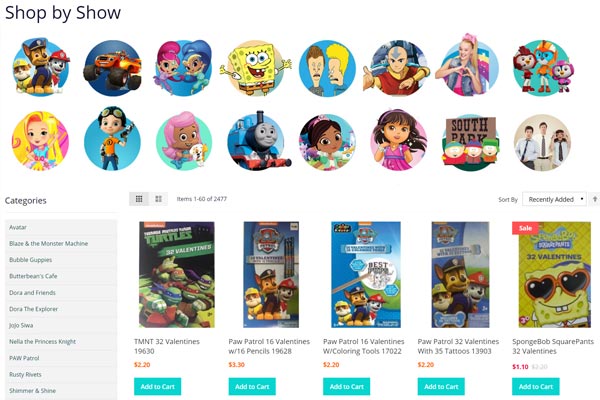
Task: View the SpongeBob Valentines sale product image
Action: 551,274
